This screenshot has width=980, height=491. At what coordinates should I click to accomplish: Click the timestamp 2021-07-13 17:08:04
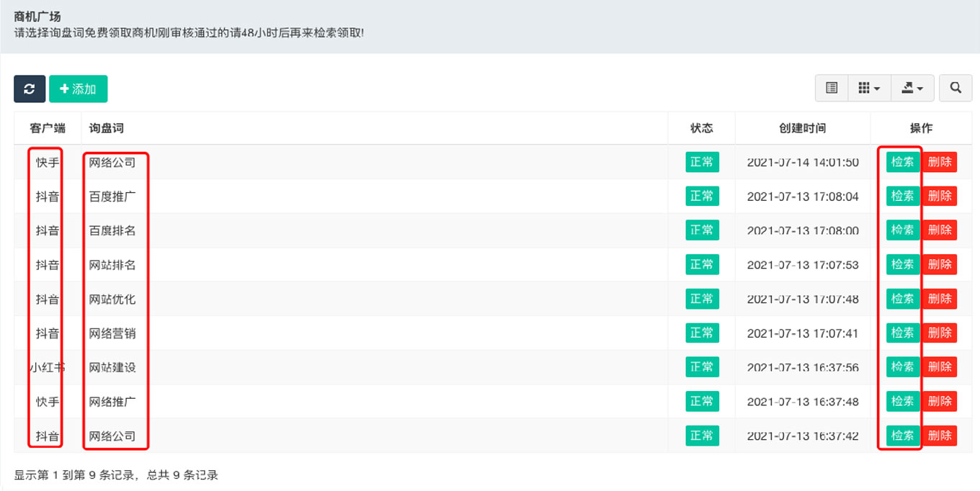tap(803, 197)
